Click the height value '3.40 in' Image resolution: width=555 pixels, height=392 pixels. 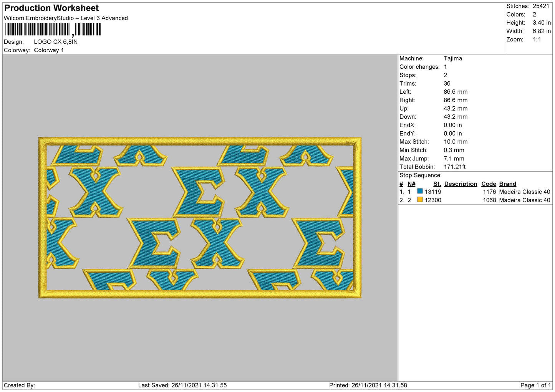(x=542, y=23)
